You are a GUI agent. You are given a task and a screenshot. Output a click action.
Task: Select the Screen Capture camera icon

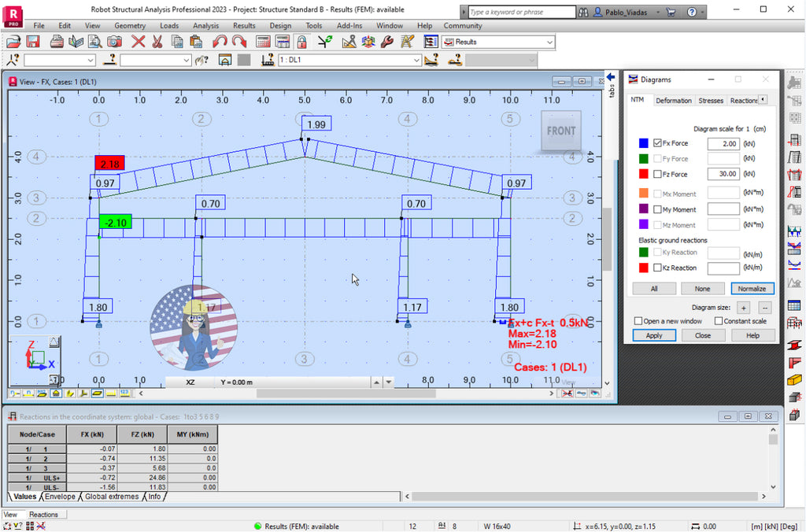114,41
